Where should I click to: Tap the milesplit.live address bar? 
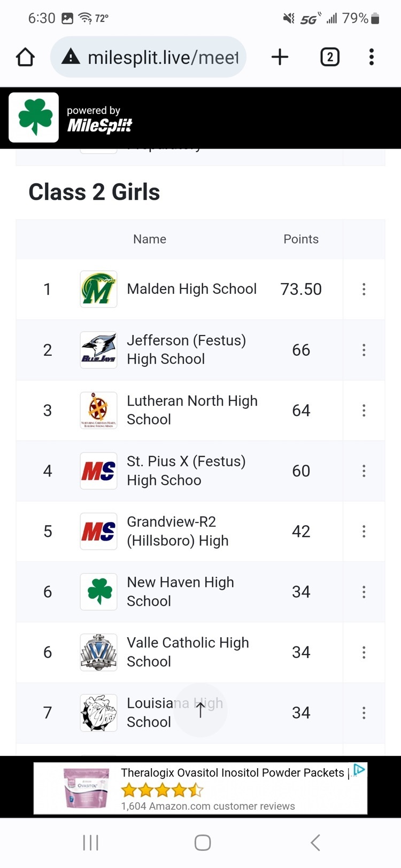click(x=155, y=57)
